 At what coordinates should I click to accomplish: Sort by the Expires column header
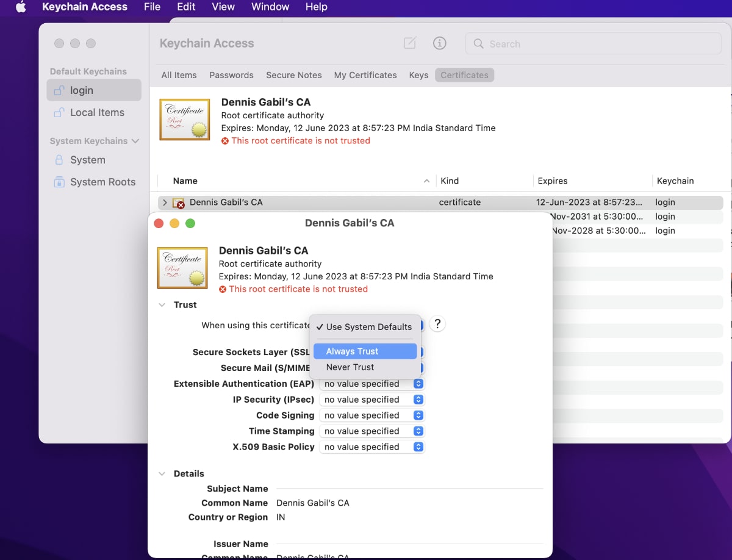point(553,181)
